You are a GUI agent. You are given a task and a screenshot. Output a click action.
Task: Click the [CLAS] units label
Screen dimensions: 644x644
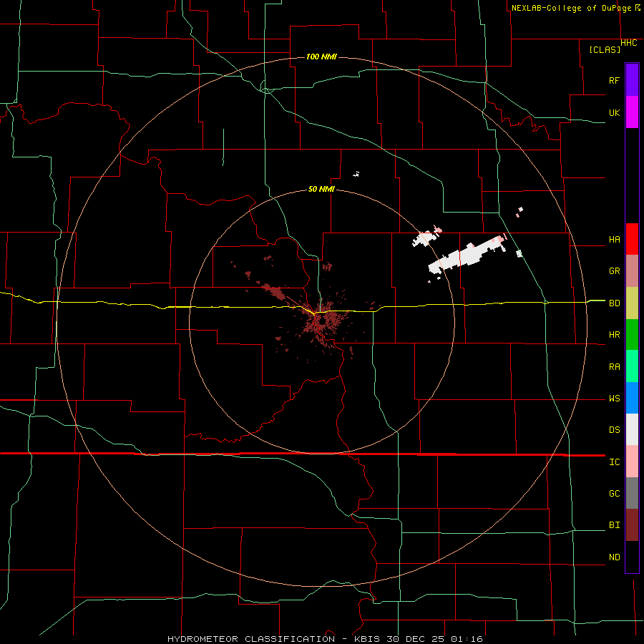tap(605, 49)
